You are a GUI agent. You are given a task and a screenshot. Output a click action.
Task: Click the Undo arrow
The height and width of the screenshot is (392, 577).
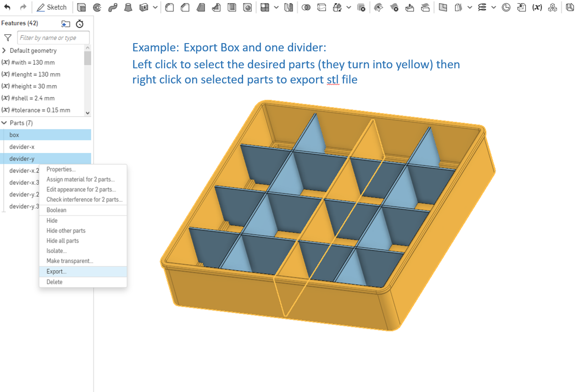(x=6, y=7)
